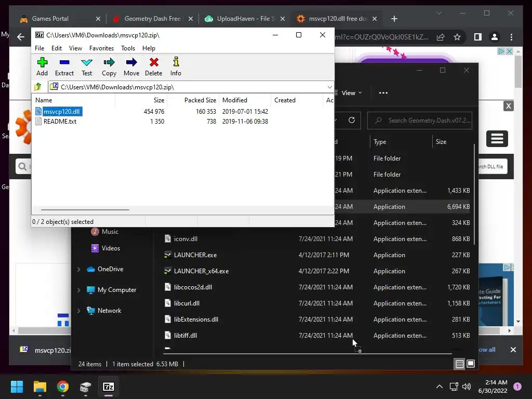Click the Search Geometry.Dash field in Explorer

point(420,121)
